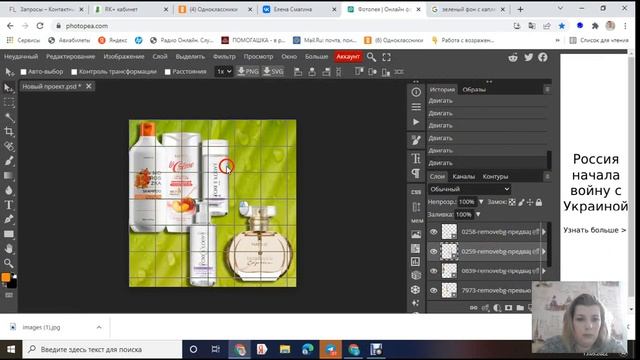This screenshot has height=360, width=640.
Task: Open the History panel options menu
Action: tap(547, 89)
